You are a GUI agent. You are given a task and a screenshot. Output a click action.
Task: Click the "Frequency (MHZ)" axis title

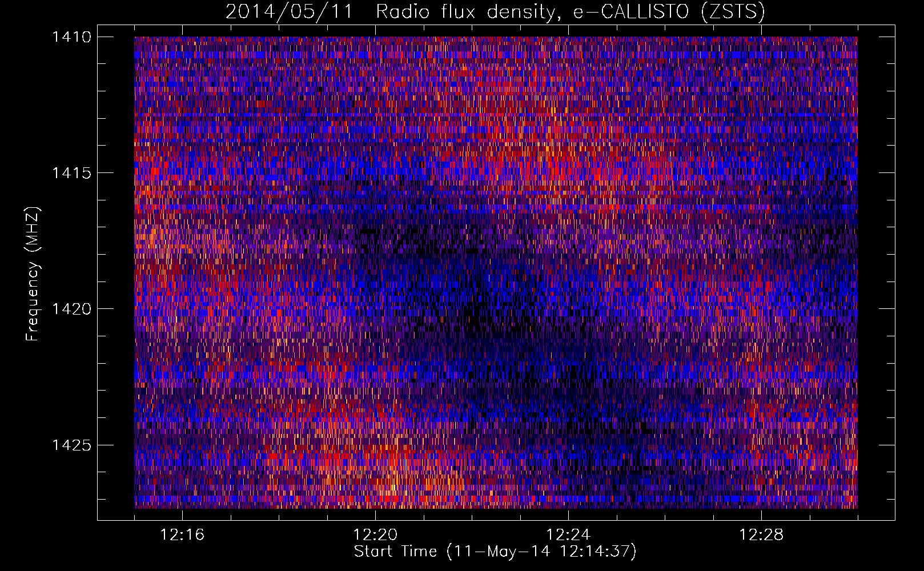(33, 274)
